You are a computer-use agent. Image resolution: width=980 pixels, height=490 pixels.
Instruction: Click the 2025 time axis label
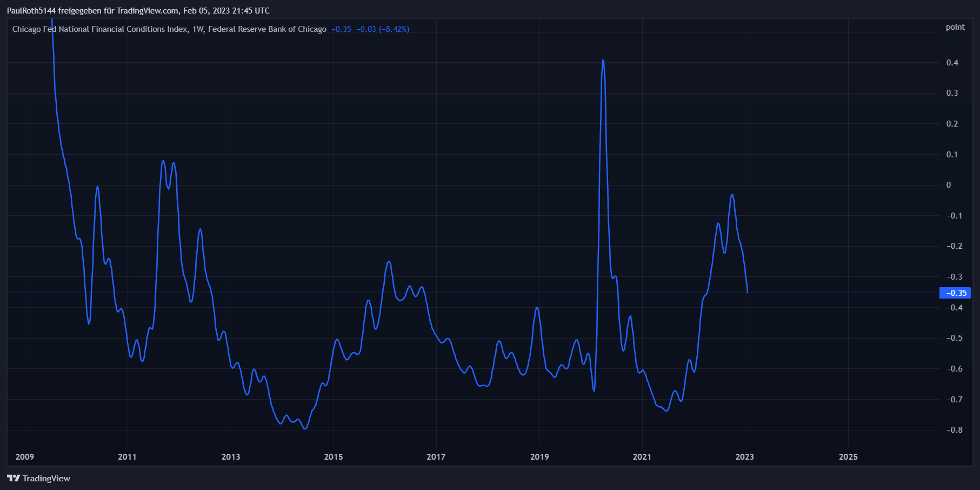pyautogui.click(x=848, y=457)
